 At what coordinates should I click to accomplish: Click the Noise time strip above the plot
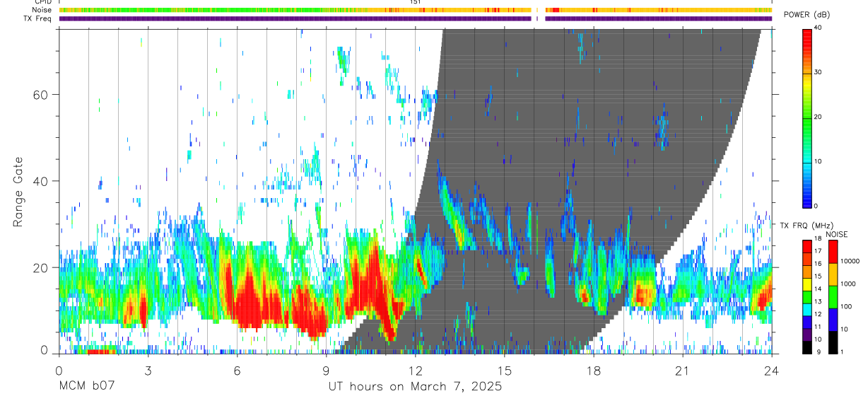pyautogui.click(x=416, y=10)
